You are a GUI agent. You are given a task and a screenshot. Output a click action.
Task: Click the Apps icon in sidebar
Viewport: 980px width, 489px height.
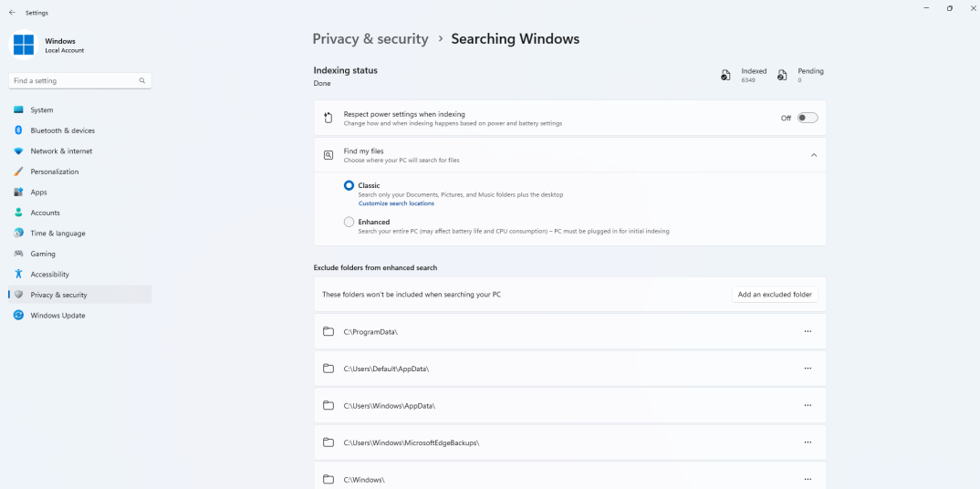tap(19, 192)
